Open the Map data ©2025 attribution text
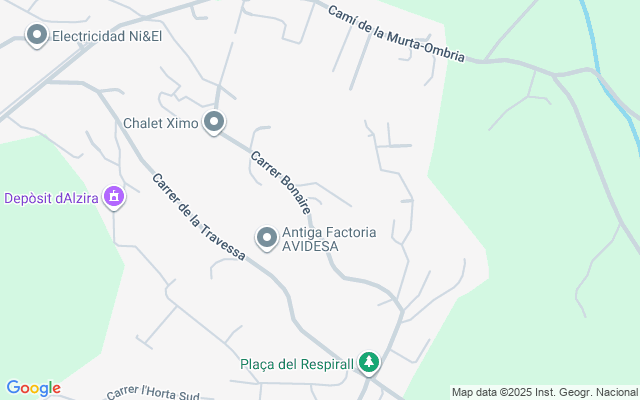 (x=544, y=392)
